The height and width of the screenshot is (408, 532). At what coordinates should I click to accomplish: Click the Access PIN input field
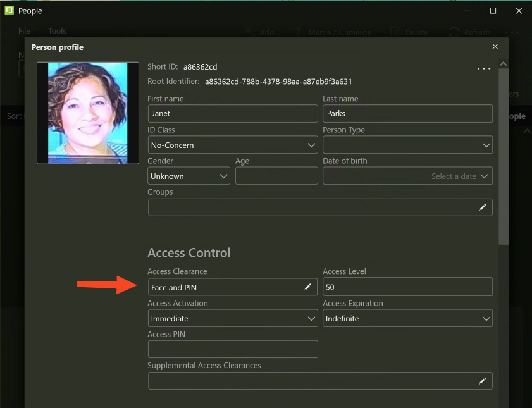pos(232,349)
